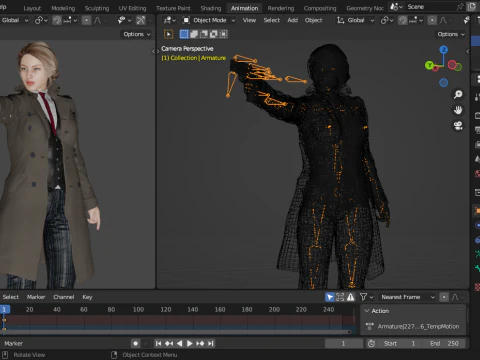480x360 pixels.
Task: Open the timeline Key menu
Action: pyautogui.click(x=87, y=297)
